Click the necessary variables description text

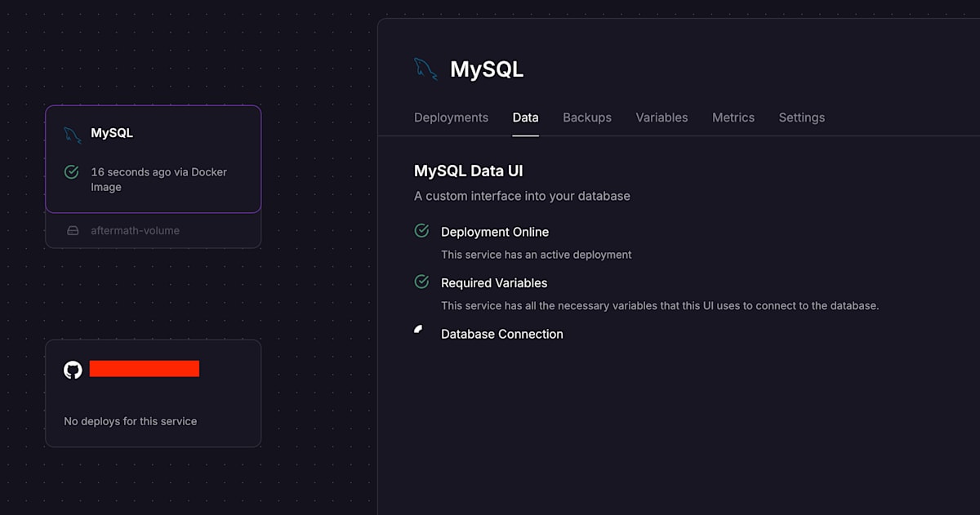660,306
